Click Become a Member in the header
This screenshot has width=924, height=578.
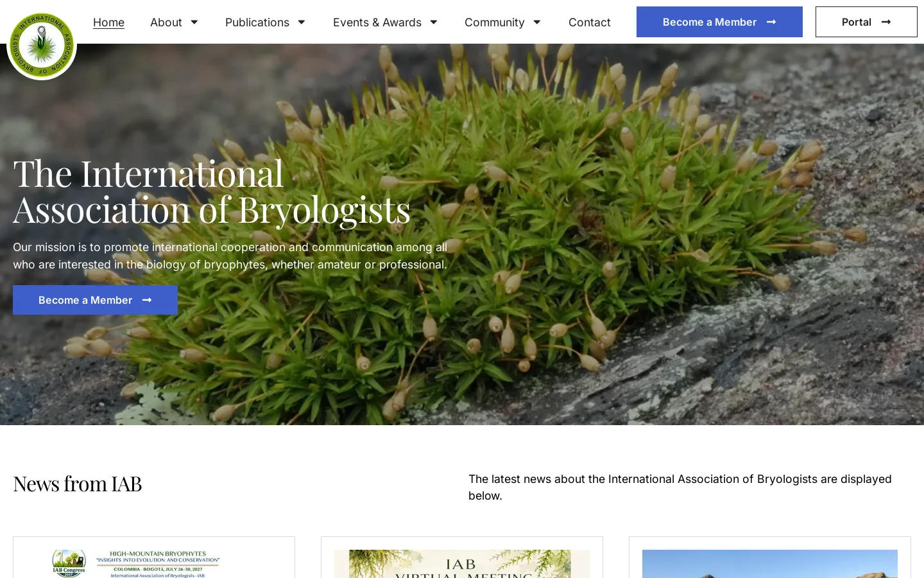[719, 22]
